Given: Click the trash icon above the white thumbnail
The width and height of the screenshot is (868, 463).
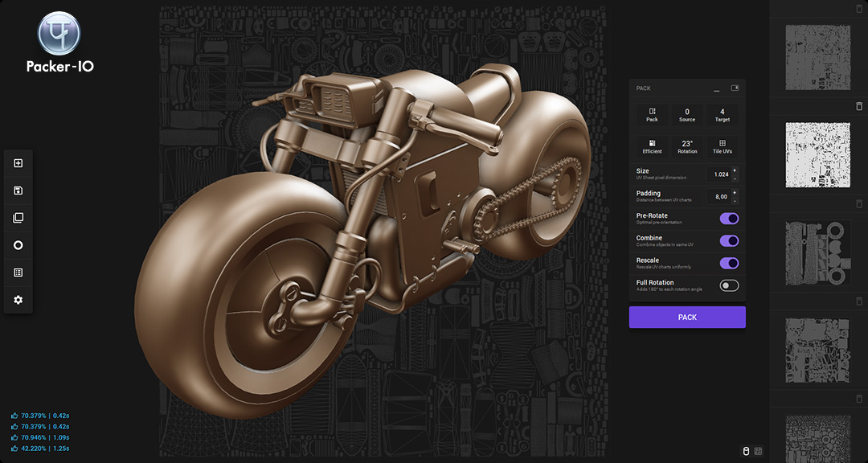Looking at the screenshot, I should point(858,106).
